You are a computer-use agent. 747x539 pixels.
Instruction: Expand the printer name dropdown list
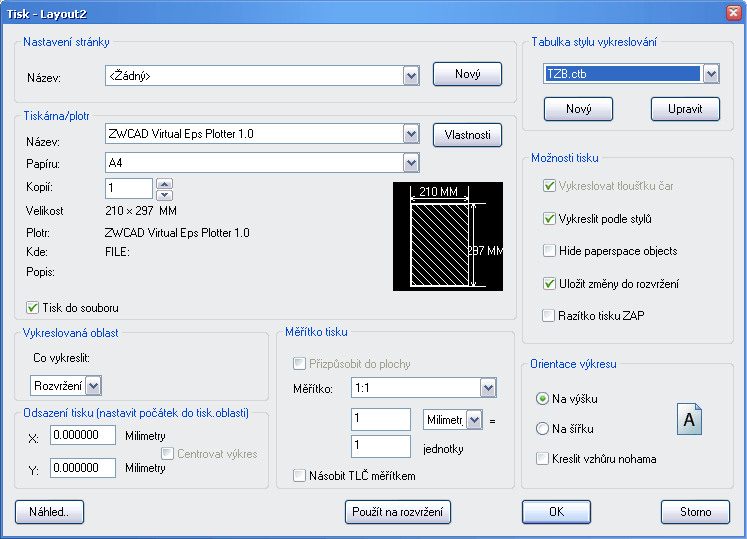coord(410,134)
